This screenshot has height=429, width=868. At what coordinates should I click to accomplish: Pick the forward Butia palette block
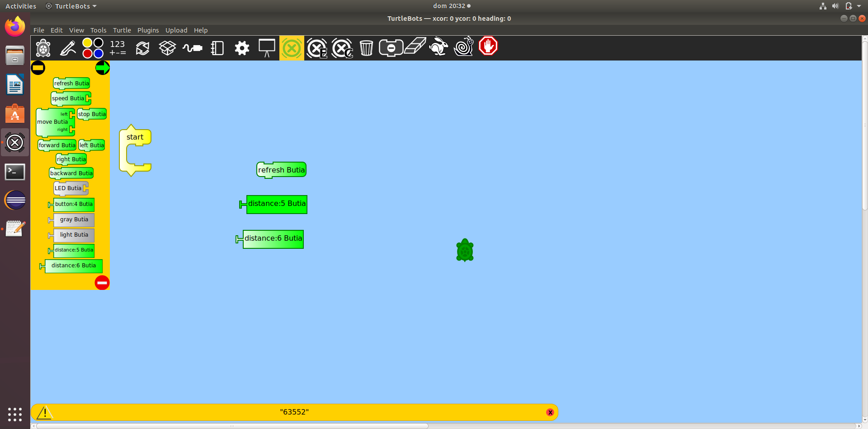tap(57, 145)
